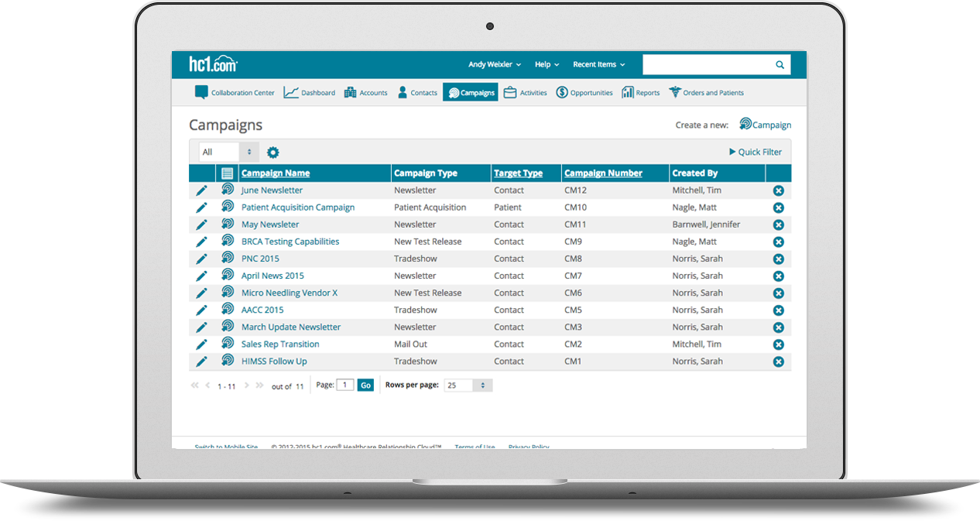Viewport: 980px width, 521px height.
Task: Remove the May Newsletter row
Action: coord(778,225)
